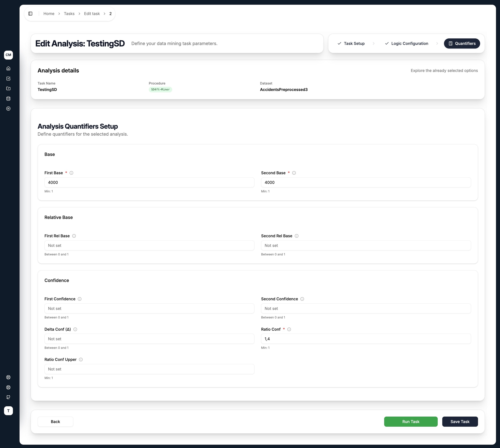The height and width of the screenshot is (448, 500).
Task: Navigate to Edit task breadcrumb
Action: (x=92, y=14)
